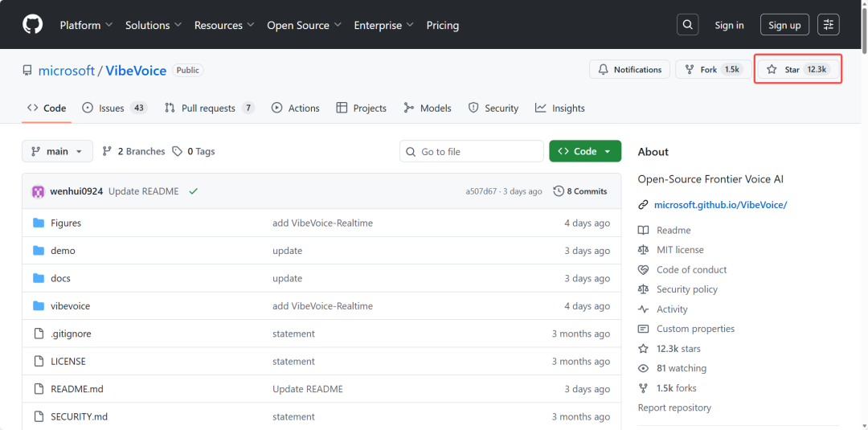Click the README.md file icon
868x430 pixels.
(39, 389)
